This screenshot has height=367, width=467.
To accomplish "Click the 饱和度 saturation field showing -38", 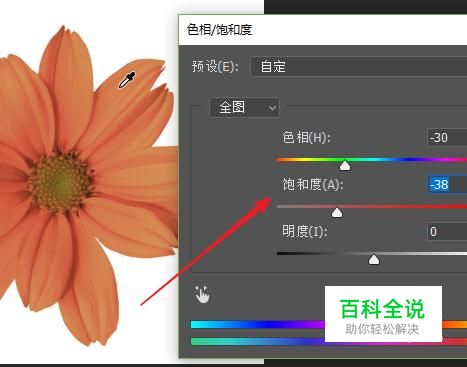I will (x=447, y=184).
